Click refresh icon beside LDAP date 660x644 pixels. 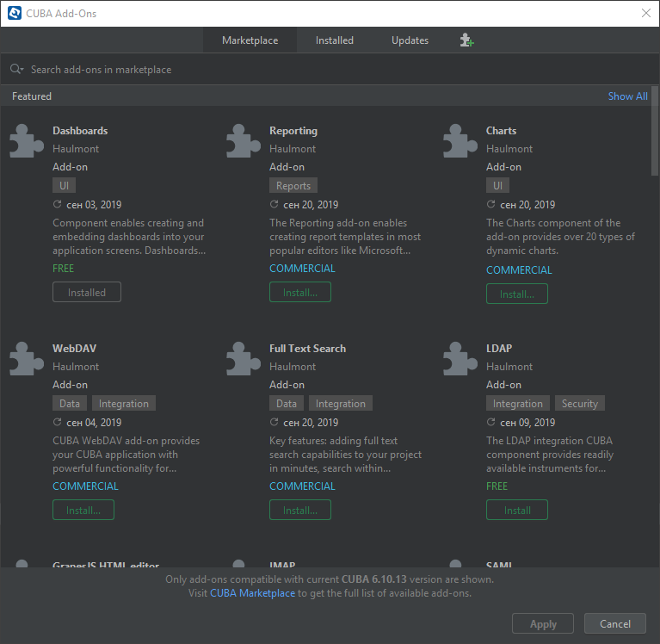(x=490, y=422)
